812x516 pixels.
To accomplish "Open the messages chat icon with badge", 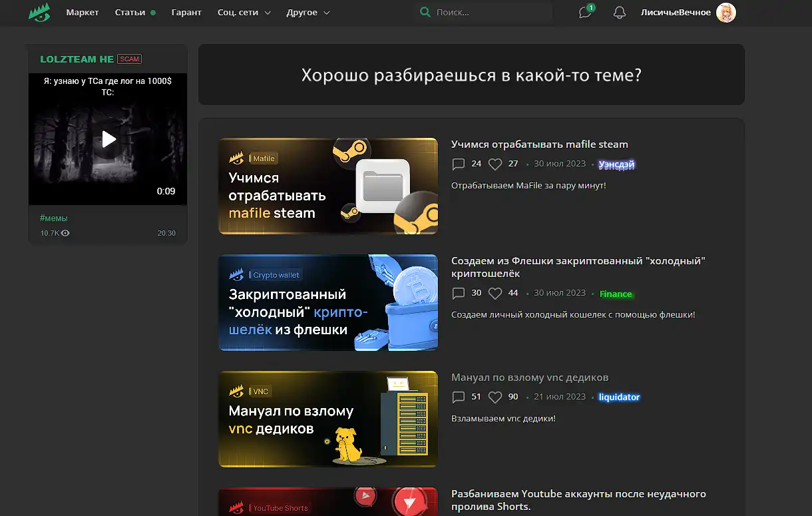I will (586, 12).
